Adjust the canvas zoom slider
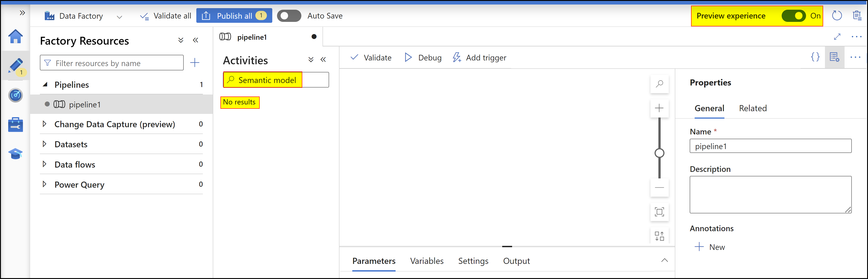The width and height of the screenshot is (868, 279). 659,153
